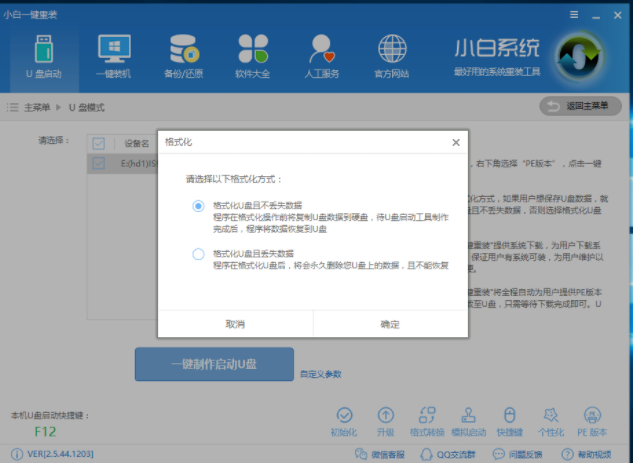The image size is (638, 463).
Task: Close the 格式化 dialog
Action: [x=456, y=143]
